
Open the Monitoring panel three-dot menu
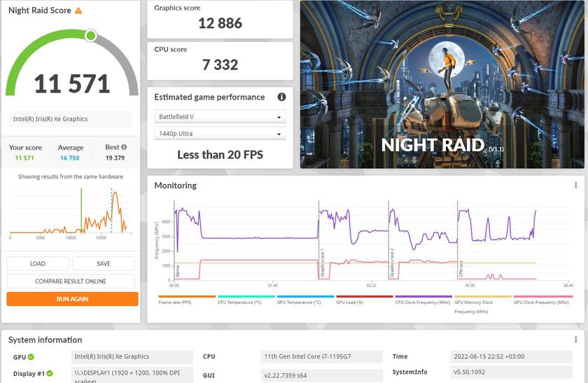tap(575, 186)
